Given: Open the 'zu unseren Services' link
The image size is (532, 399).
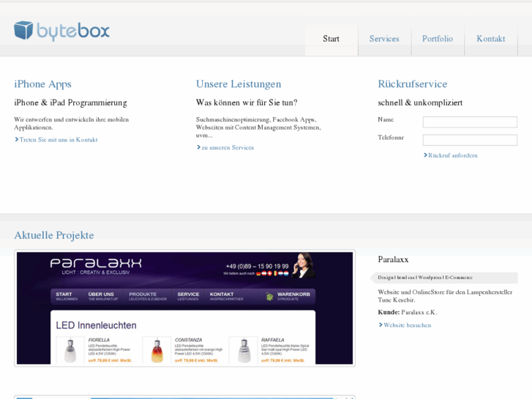Looking at the screenshot, I should (x=228, y=147).
